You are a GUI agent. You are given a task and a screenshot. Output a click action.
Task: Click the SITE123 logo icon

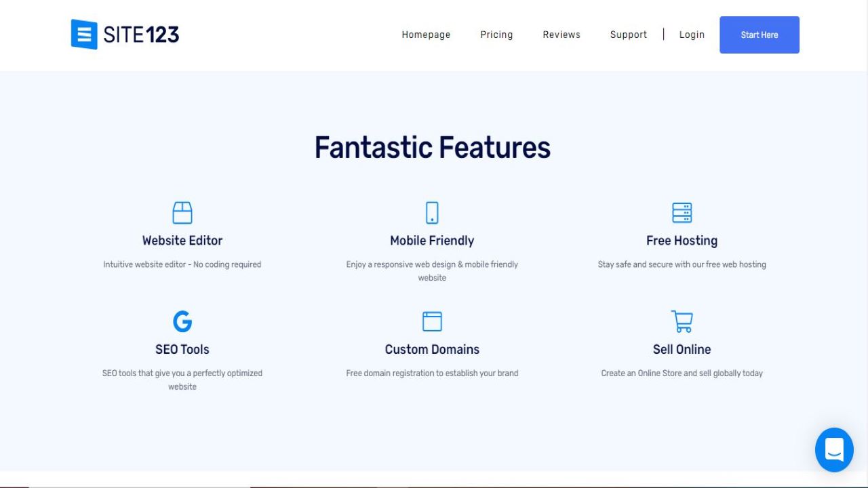pyautogui.click(x=83, y=34)
